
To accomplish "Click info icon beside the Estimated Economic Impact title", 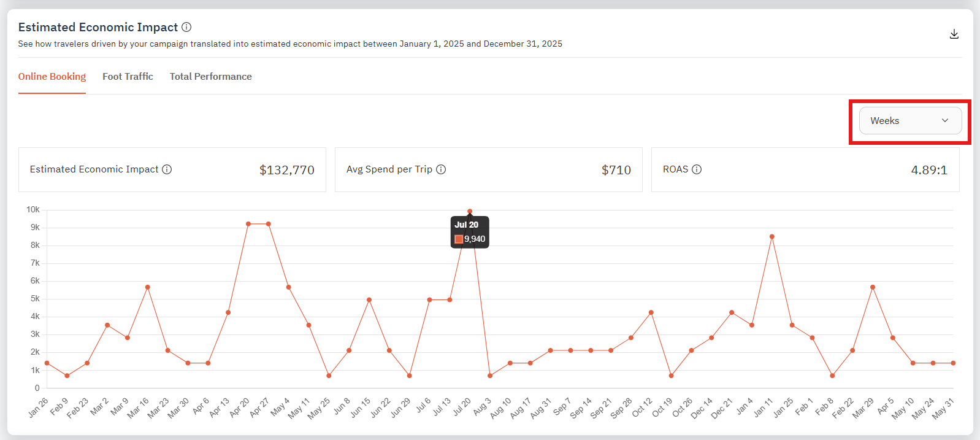I will [x=186, y=27].
